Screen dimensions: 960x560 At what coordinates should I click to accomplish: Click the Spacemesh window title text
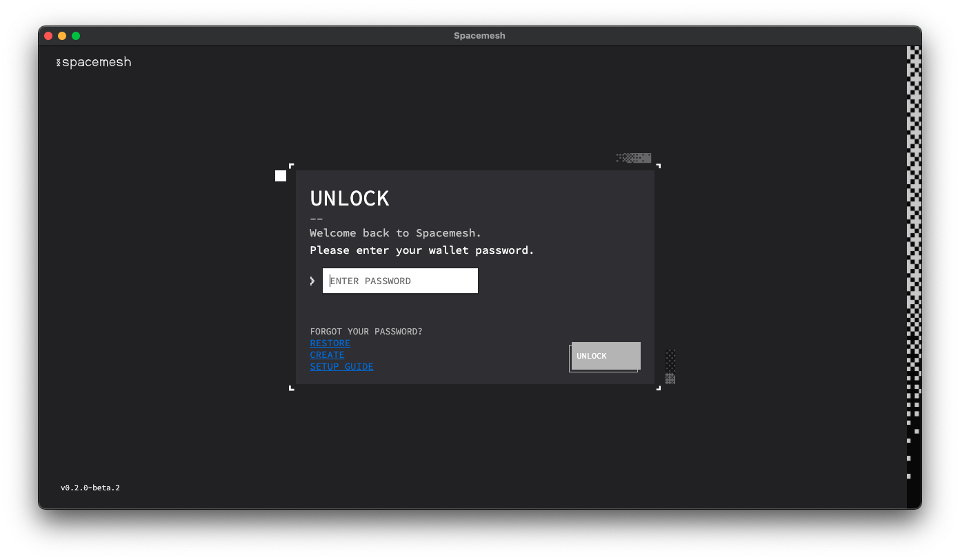pos(479,36)
